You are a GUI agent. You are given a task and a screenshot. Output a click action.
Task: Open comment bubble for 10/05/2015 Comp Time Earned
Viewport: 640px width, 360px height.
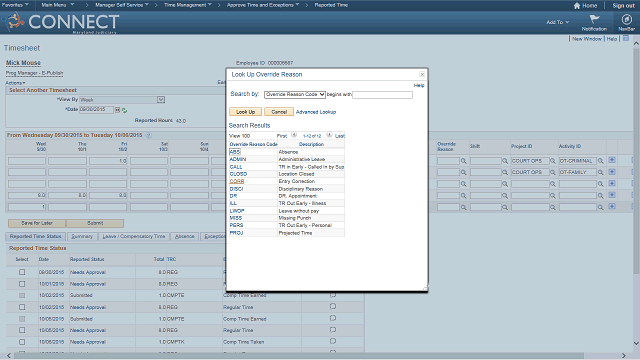(333, 318)
